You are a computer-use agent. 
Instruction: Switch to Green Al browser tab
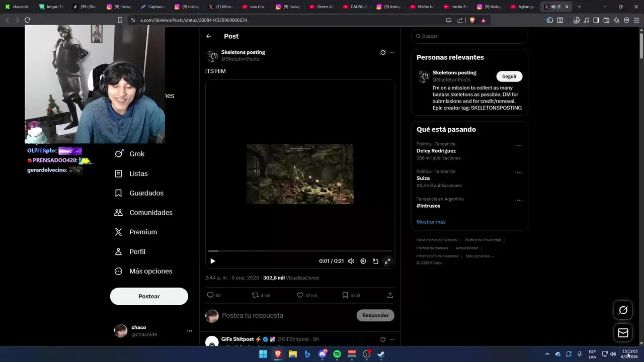[x=322, y=7]
